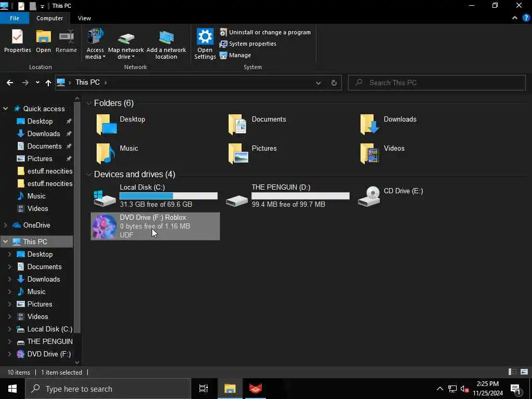This screenshot has height=399, width=532.
Task: Switch to large icons view layout
Action: pyautogui.click(x=524, y=372)
